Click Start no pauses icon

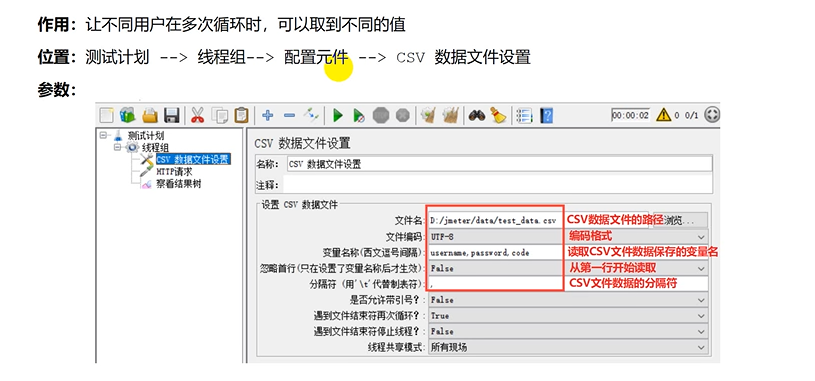(x=359, y=115)
